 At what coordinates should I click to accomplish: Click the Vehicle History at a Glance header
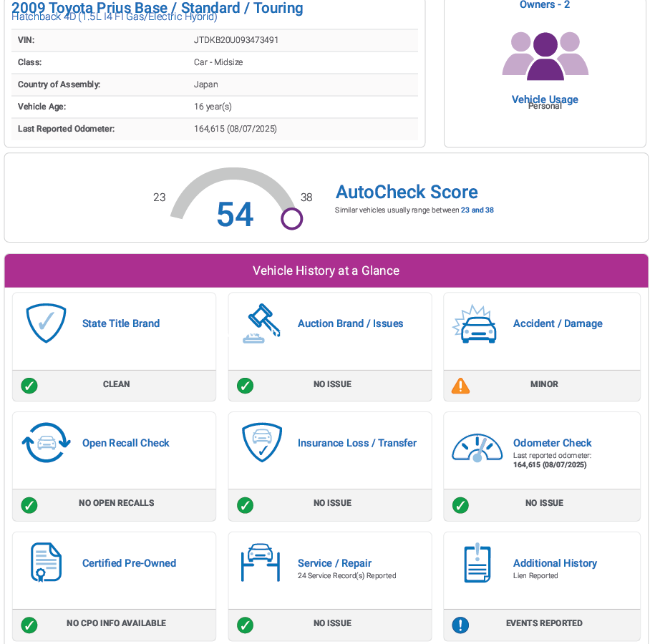click(326, 270)
